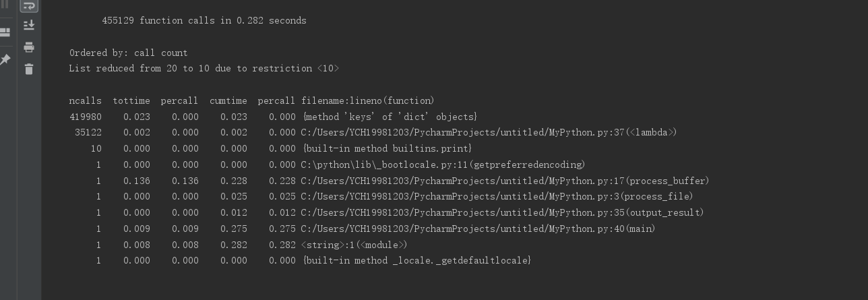Click the ncalls column header
This screenshot has height=300, width=868.
coord(86,100)
